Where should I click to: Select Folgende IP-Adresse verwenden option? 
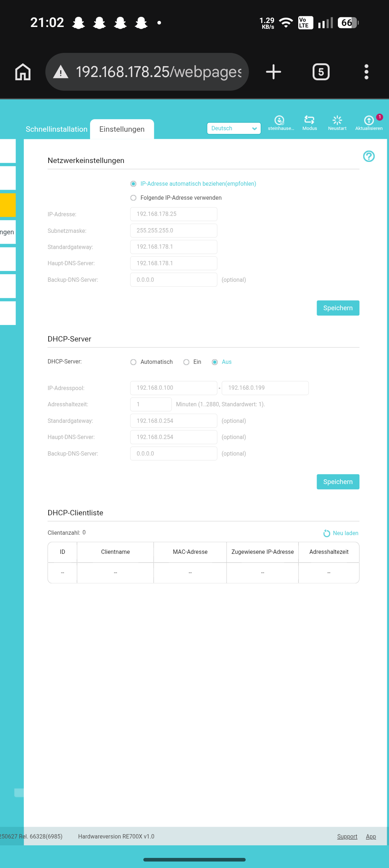[133, 198]
